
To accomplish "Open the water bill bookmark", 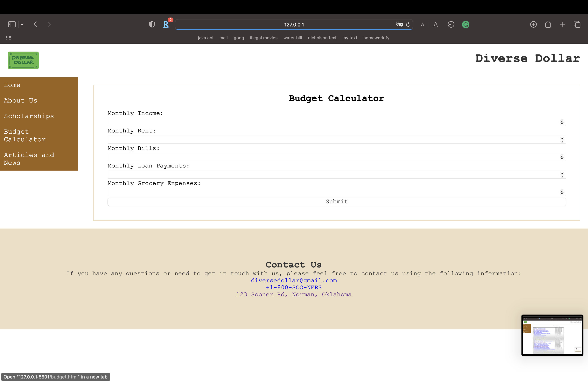I will (292, 38).
